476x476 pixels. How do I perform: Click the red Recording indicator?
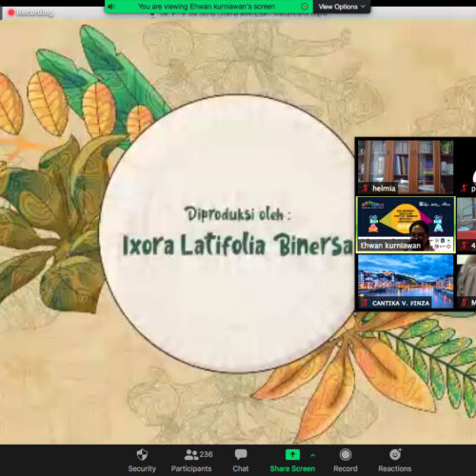click(x=30, y=12)
